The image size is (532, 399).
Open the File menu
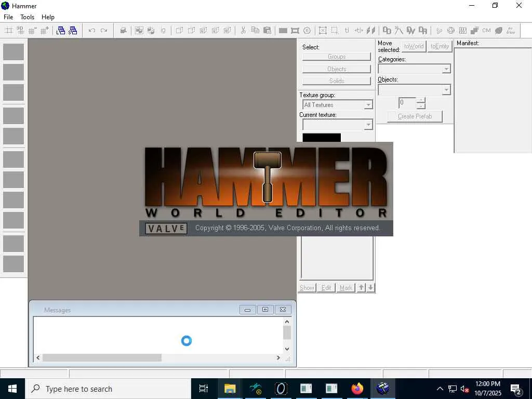click(x=8, y=17)
